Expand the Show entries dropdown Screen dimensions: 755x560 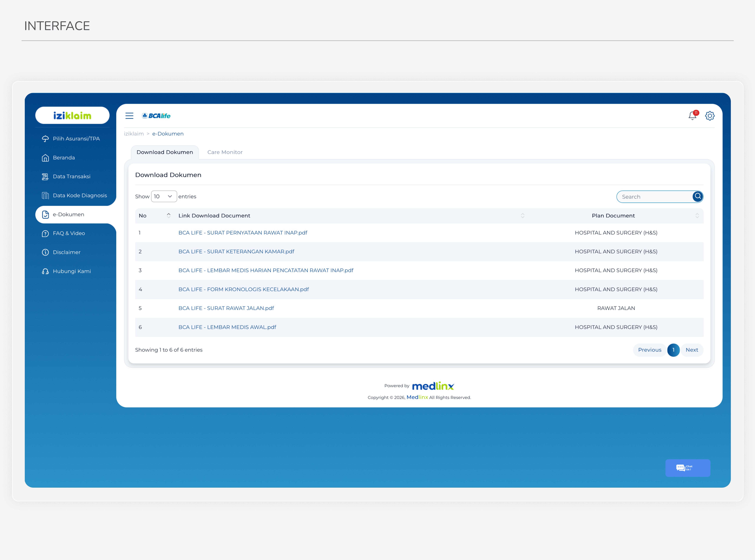coord(164,196)
